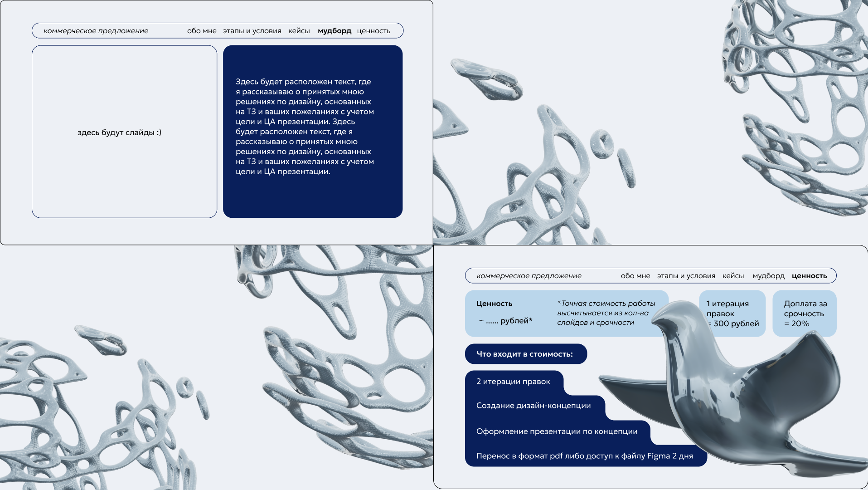The height and width of the screenshot is (490, 868).
Task: Open "обо мне" on the pricing slide
Action: (x=635, y=276)
